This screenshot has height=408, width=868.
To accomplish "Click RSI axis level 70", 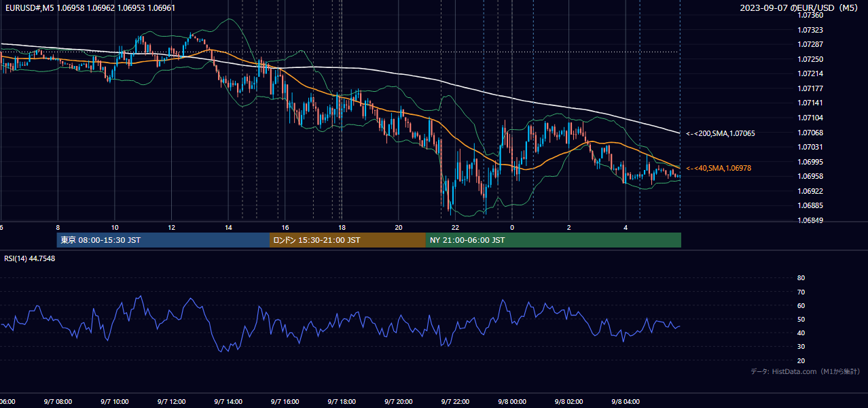I will point(801,292).
